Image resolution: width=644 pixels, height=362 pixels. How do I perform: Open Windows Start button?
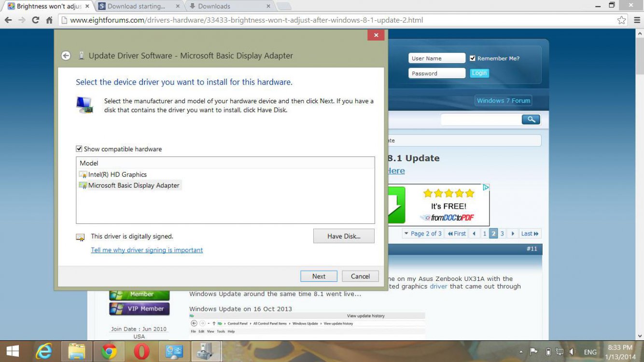tap(13, 351)
